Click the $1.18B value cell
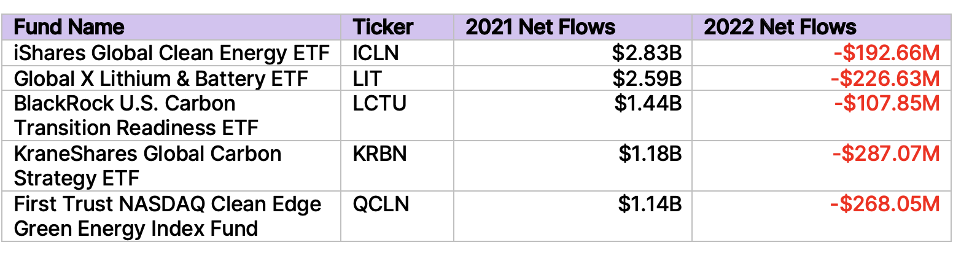This screenshot has width=980, height=253. 650,154
